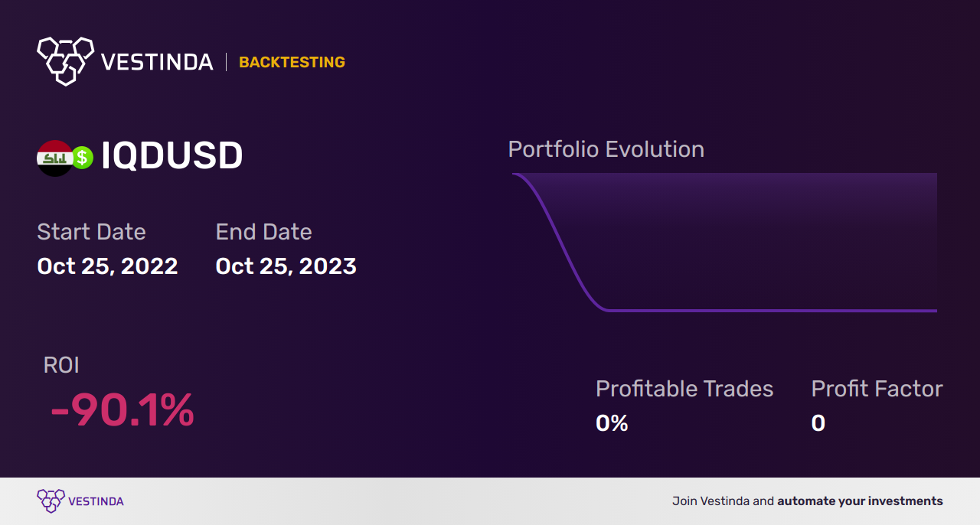The image size is (980, 525).
Task: Click the IQDUSD pair title
Action: point(172,156)
